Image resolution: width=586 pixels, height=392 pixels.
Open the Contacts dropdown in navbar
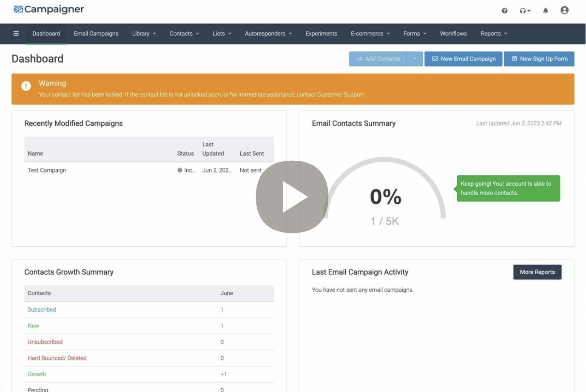click(x=184, y=34)
